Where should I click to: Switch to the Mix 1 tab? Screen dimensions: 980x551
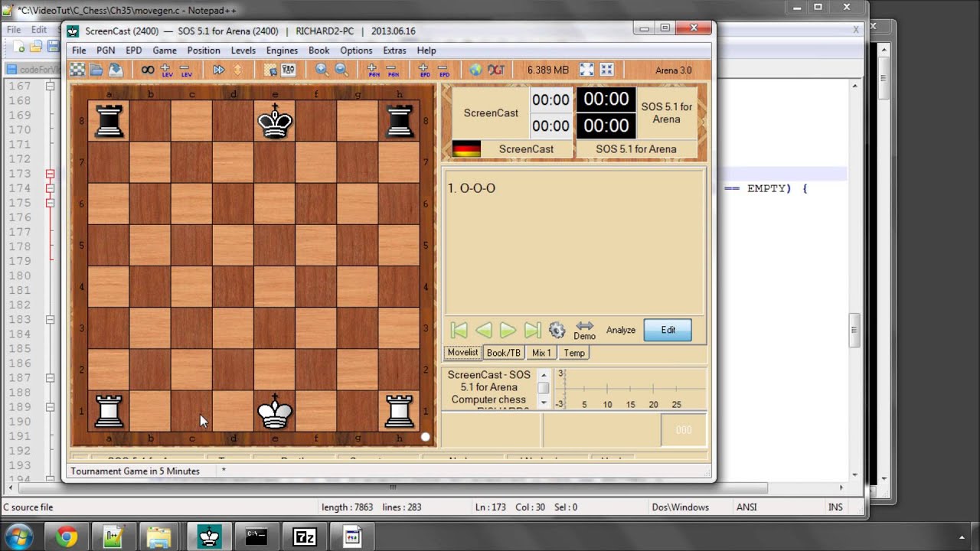point(541,353)
